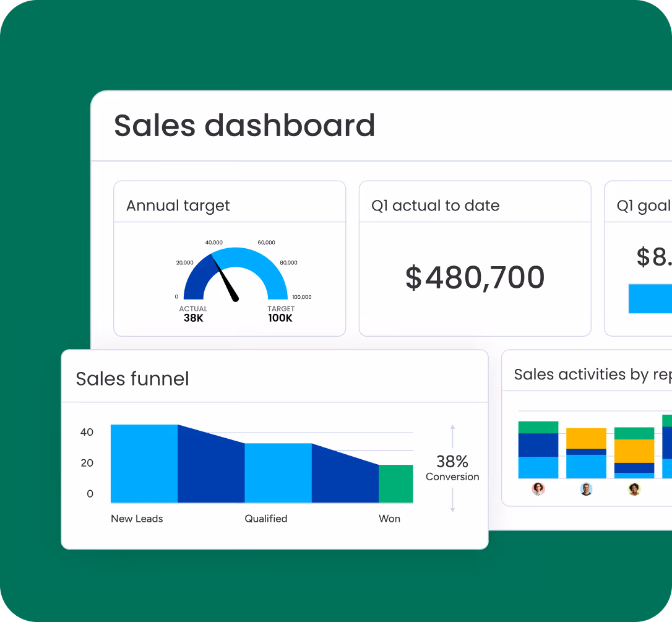Click the third rep's yellow bar segment

coord(634,451)
